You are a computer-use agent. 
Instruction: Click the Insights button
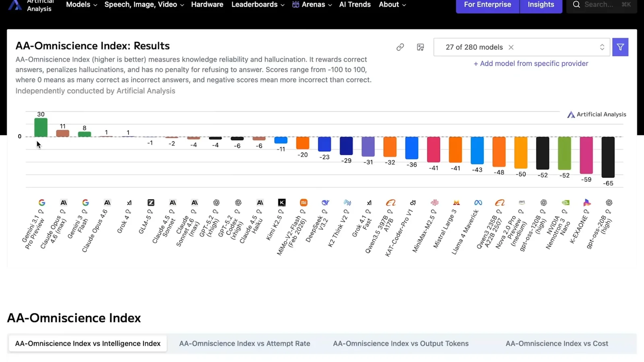(541, 5)
